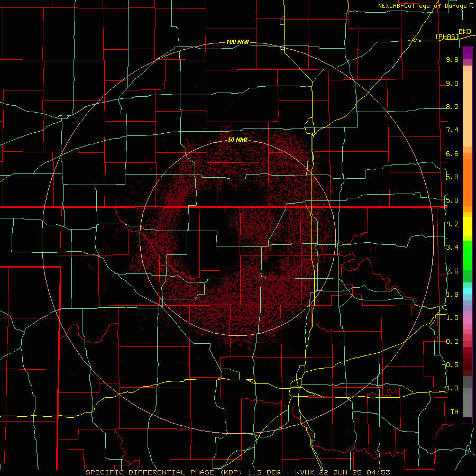Click the 0.2 value on color scale
Image resolution: width=476 pixels, height=476 pixels.
click(x=452, y=342)
